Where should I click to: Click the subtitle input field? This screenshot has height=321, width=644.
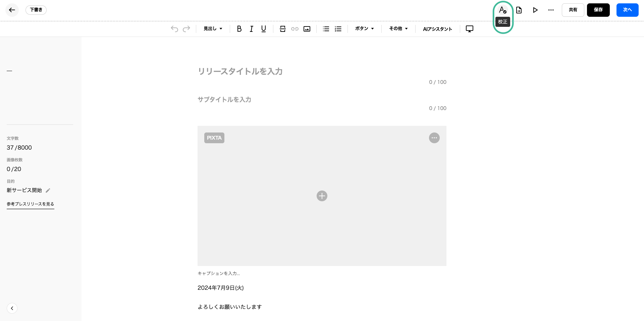click(x=322, y=100)
